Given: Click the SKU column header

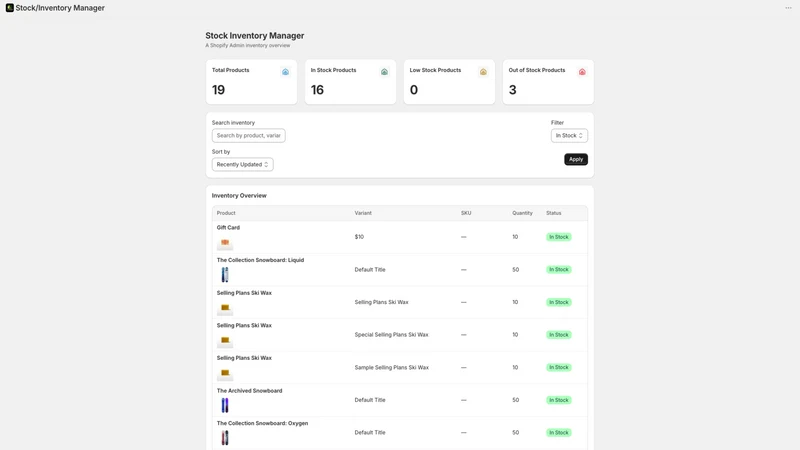Looking at the screenshot, I should [466, 213].
